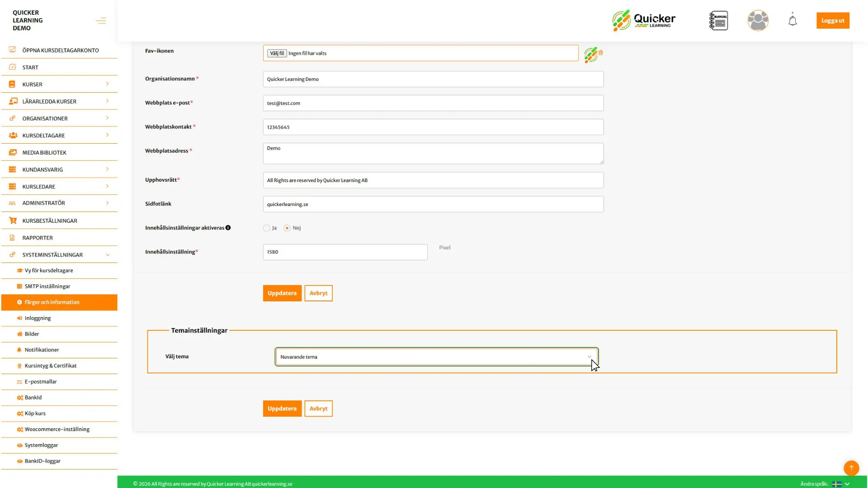Click the Quicker Learning logo in header

643,20
